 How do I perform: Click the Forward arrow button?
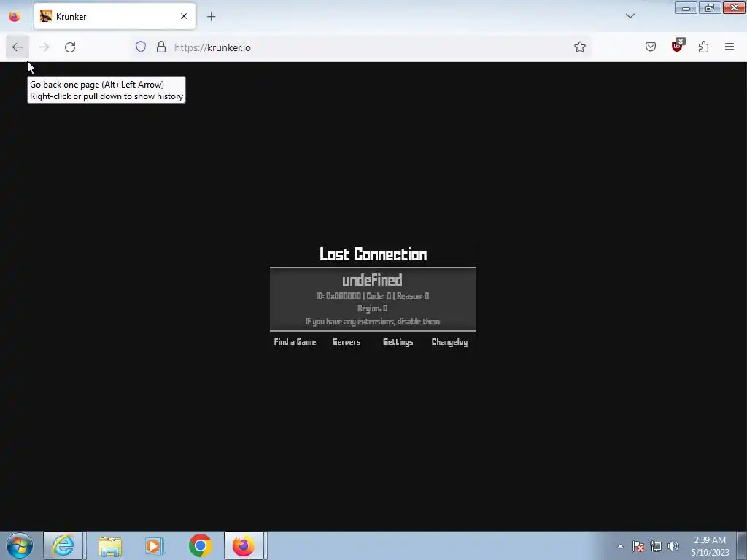(44, 47)
